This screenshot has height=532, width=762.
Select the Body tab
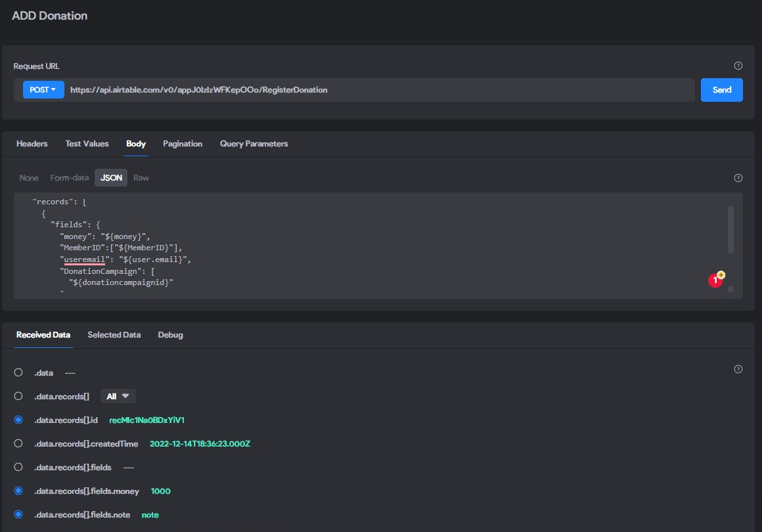[x=136, y=144]
